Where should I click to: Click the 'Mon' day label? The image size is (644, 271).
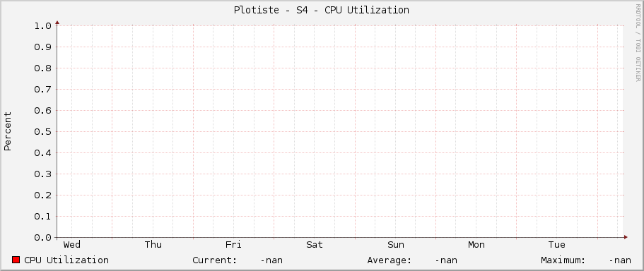pos(476,245)
